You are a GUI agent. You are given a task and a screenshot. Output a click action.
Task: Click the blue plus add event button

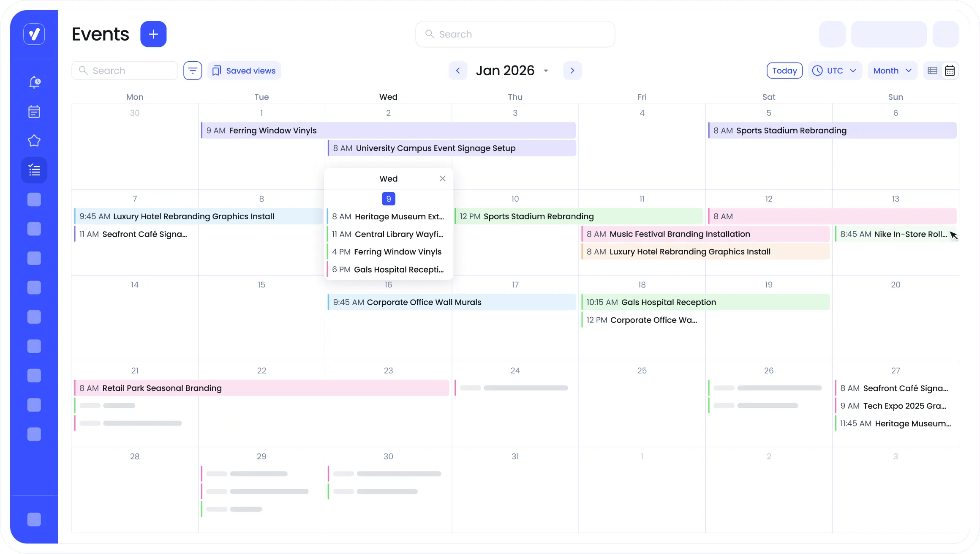tap(153, 34)
